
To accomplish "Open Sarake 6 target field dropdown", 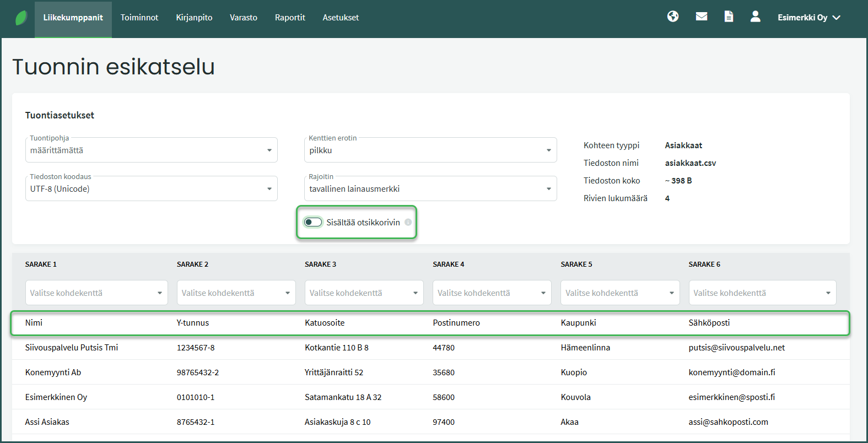I will point(762,293).
